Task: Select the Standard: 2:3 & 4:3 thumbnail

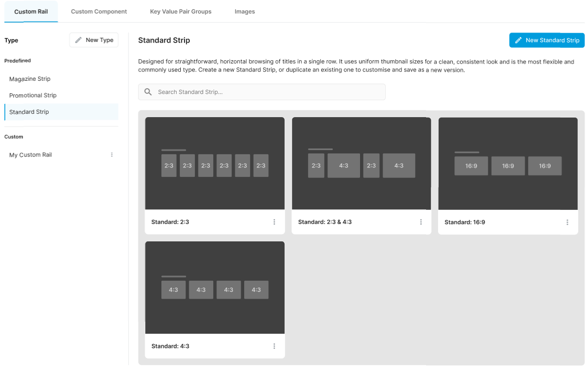Action: point(361,163)
